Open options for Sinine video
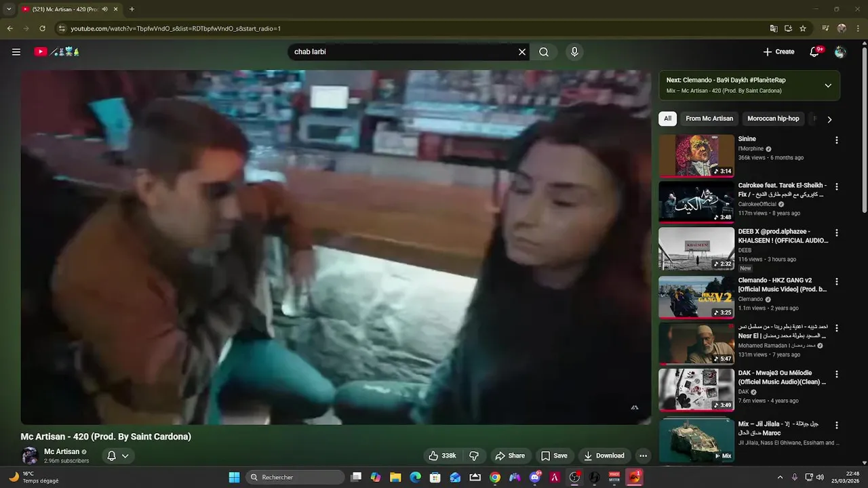The image size is (868, 488). point(836,140)
